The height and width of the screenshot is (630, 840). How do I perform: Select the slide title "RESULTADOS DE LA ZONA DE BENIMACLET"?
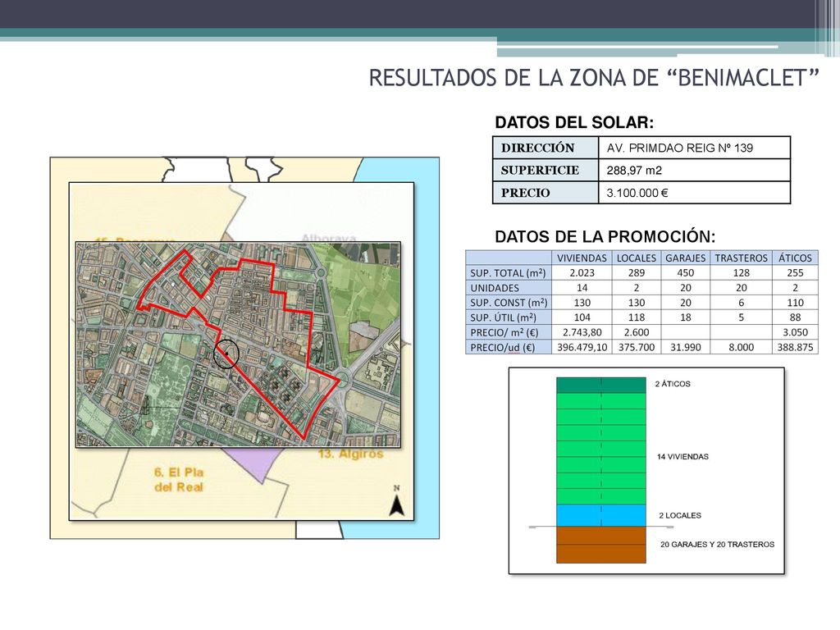(x=594, y=78)
